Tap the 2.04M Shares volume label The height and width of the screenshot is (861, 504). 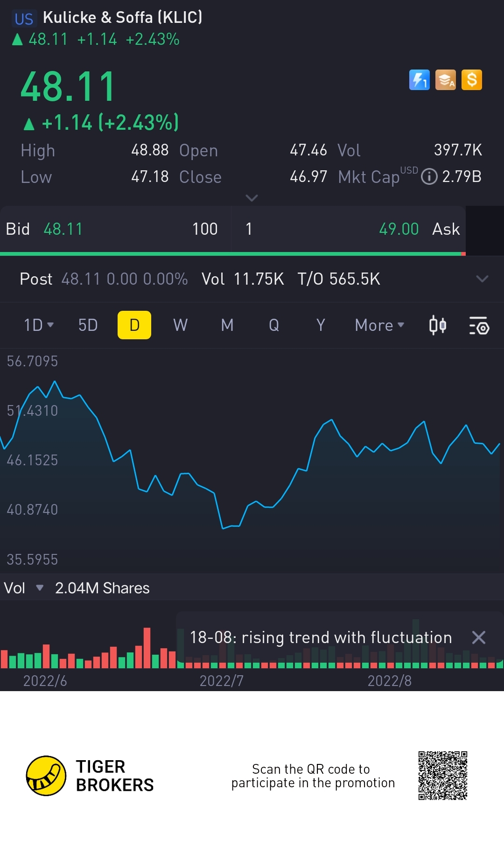click(102, 588)
